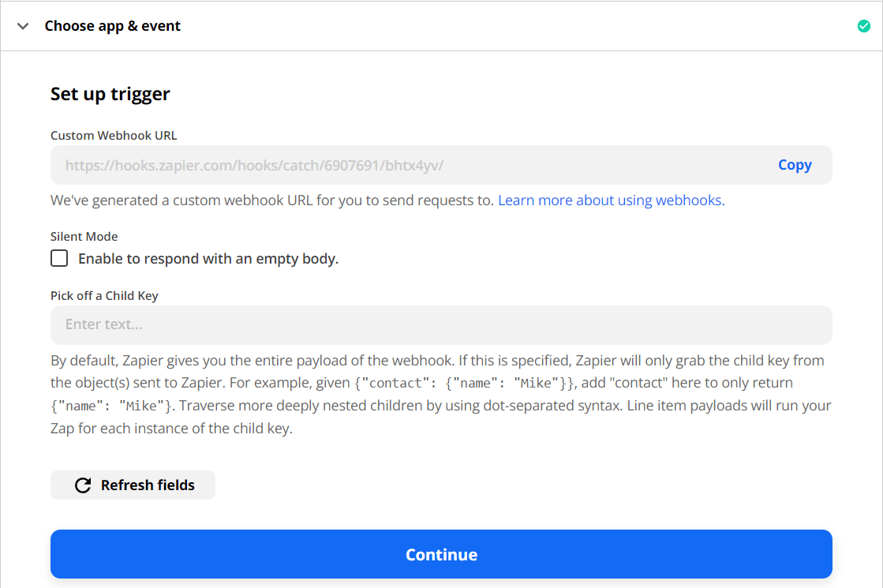Select the Choose app & event header
883x588 pixels.
(x=112, y=25)
